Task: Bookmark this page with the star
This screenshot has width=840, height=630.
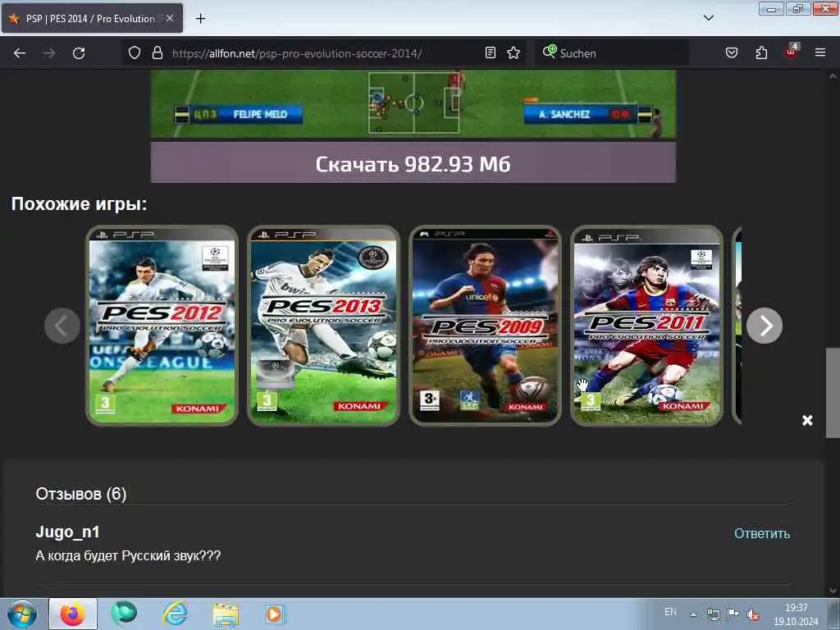Action: [x=514, y=52]
